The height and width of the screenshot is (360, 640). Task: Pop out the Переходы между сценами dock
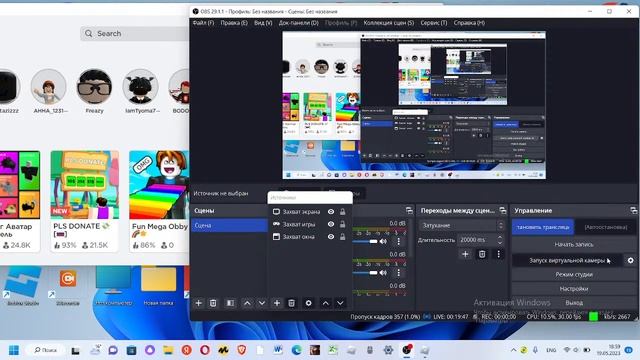pyautogui.click(x=502, y=210)
